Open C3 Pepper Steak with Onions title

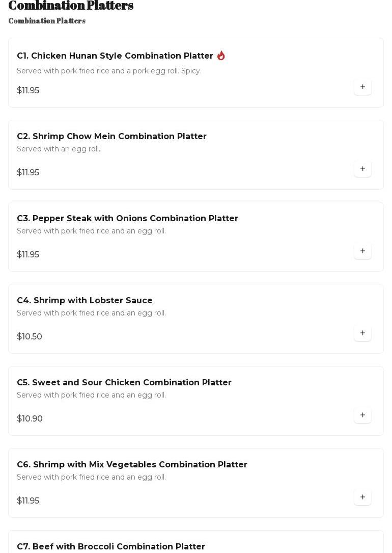click(127, 218)
